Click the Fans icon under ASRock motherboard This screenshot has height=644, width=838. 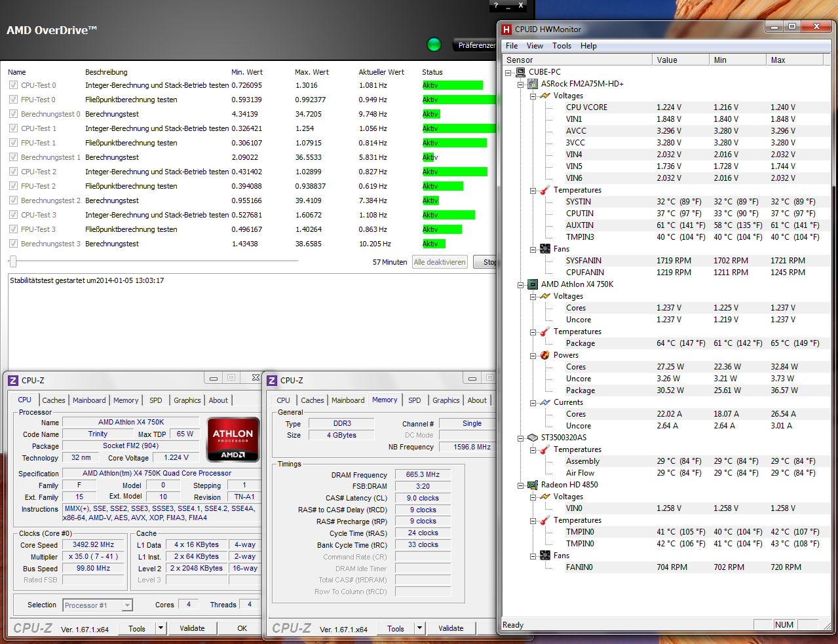(545, 249)
